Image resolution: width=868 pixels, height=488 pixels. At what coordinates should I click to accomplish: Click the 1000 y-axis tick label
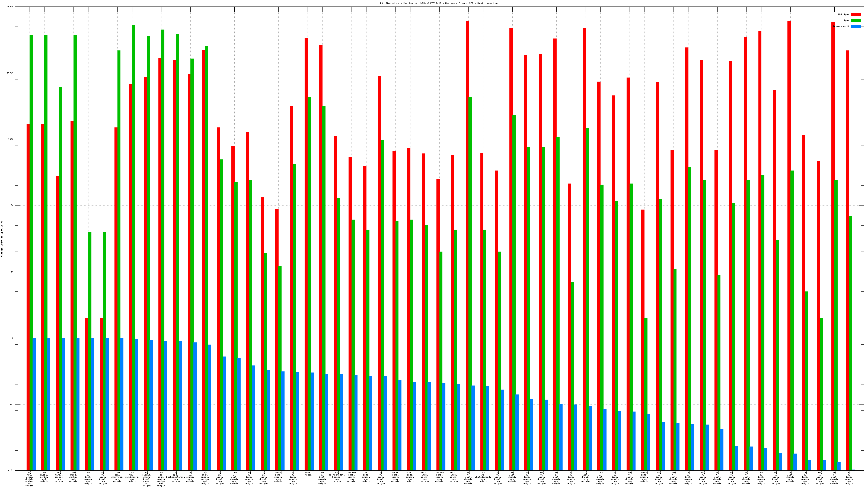click(x=11, y=139)
